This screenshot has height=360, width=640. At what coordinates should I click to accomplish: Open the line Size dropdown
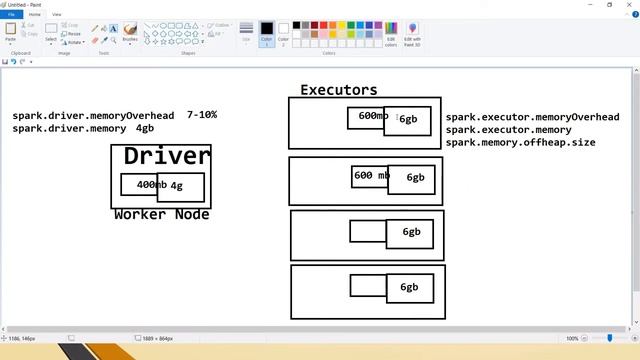point(246,33)
